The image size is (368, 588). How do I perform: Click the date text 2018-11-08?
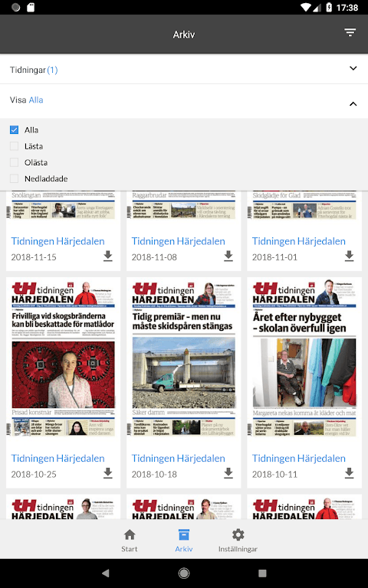point(154,257)
